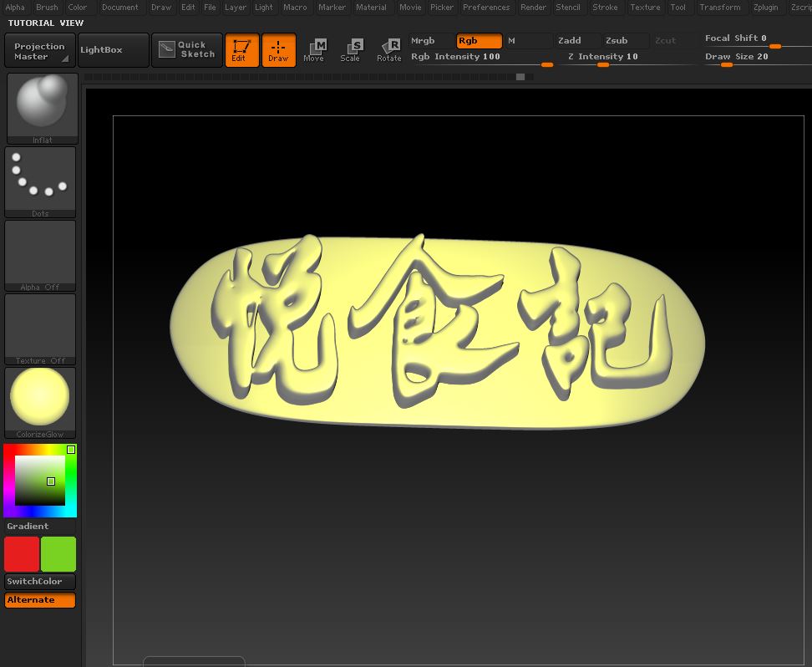Click the SwitchColor button
The image size is (812, 667).
tap(40, 582)
